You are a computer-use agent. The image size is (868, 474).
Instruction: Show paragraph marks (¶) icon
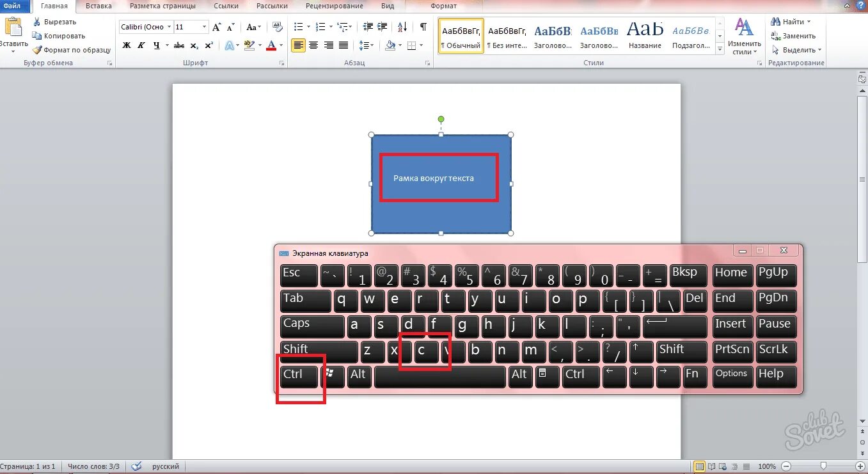click(423, 27)
